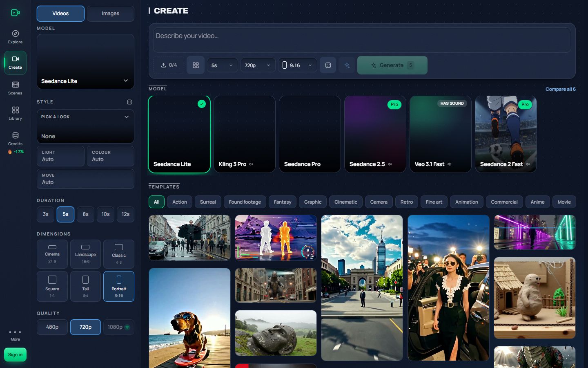Click the dice randomize icon
The width and height of the screenshot is (588, 368).
point(328,65)
